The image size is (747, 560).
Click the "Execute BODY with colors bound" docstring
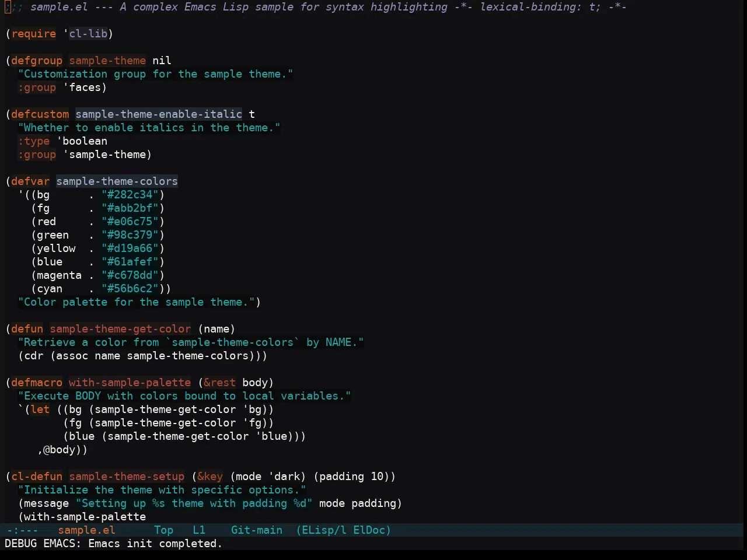pos(184,396)
